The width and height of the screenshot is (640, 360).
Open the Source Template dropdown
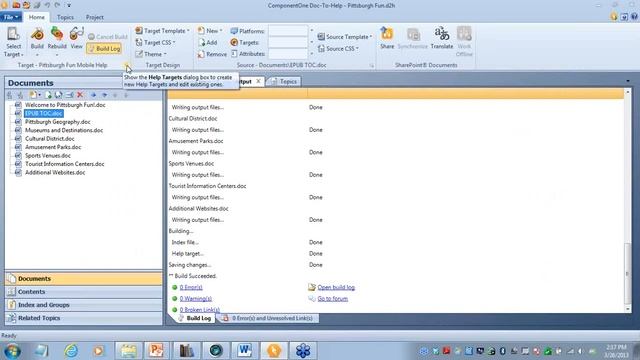345,37
